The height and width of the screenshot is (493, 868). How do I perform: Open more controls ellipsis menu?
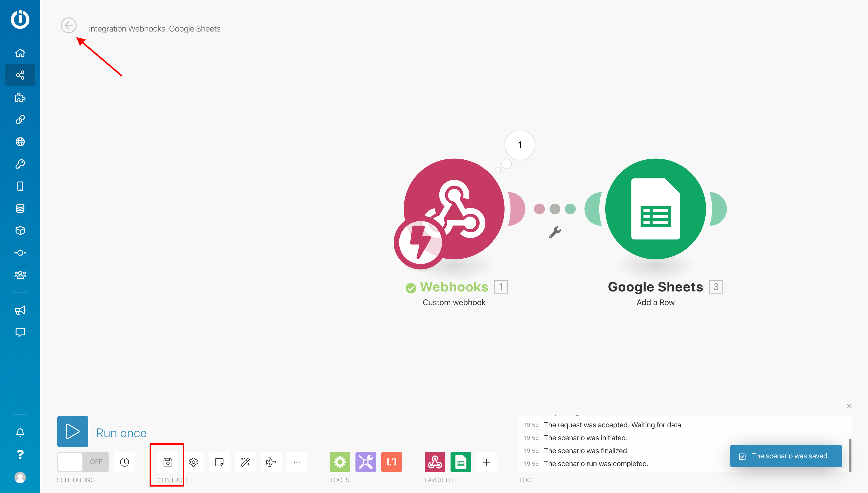(297, 462)
